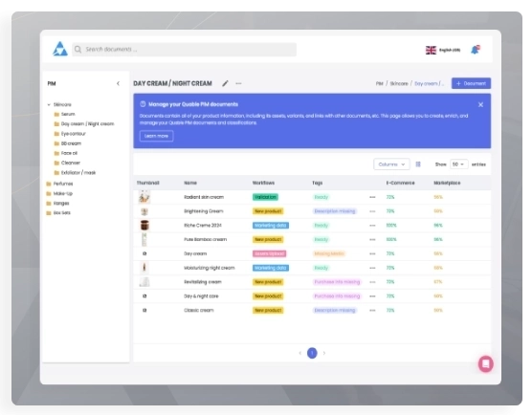Click the search magnifier icon
The image size is (532, 415).
click(78, 50)
